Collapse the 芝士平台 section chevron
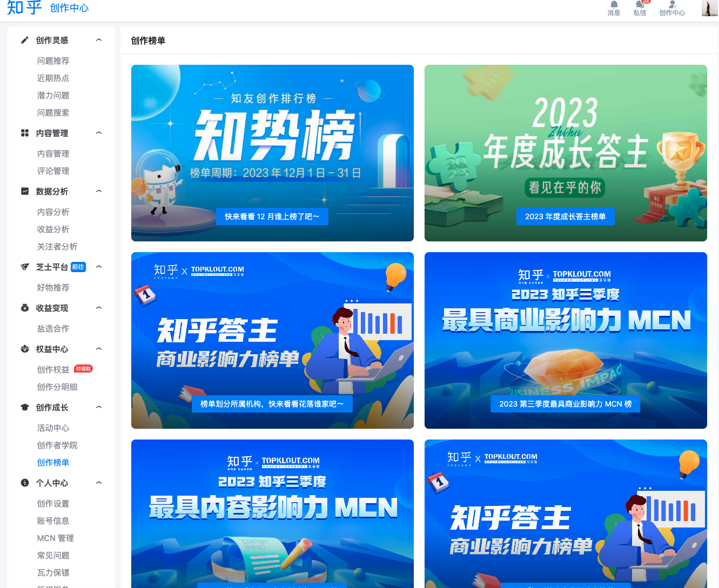The width and height of the screenshot is (719, 588). 99,267
